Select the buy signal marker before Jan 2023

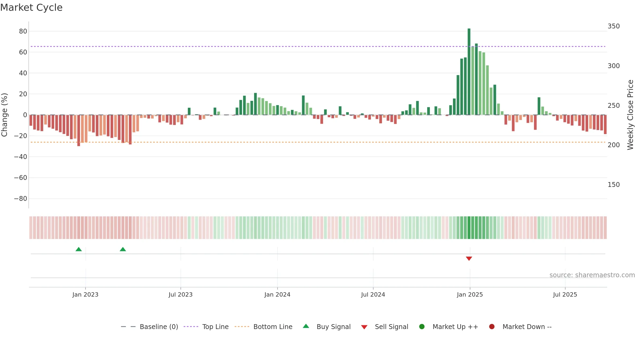(x=79, y=249)
